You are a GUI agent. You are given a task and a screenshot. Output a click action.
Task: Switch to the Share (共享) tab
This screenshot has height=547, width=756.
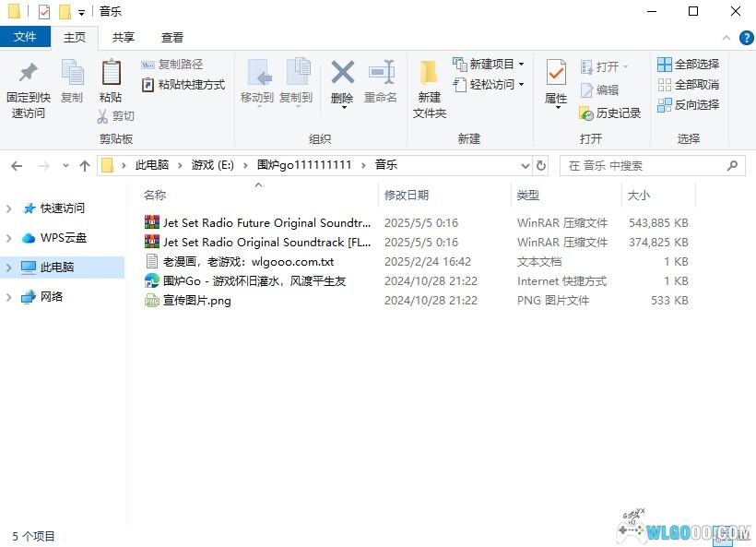pyautogui.click(x=124, y=38)
